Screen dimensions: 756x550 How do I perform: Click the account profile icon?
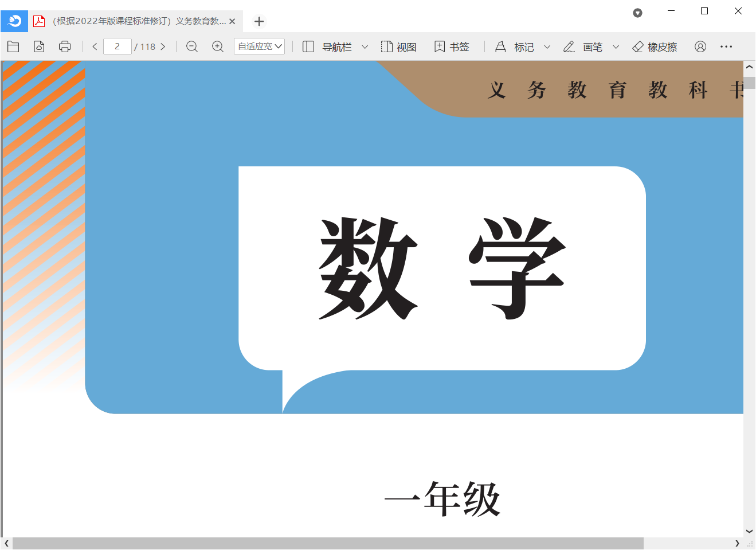click(x=700, y=46)
